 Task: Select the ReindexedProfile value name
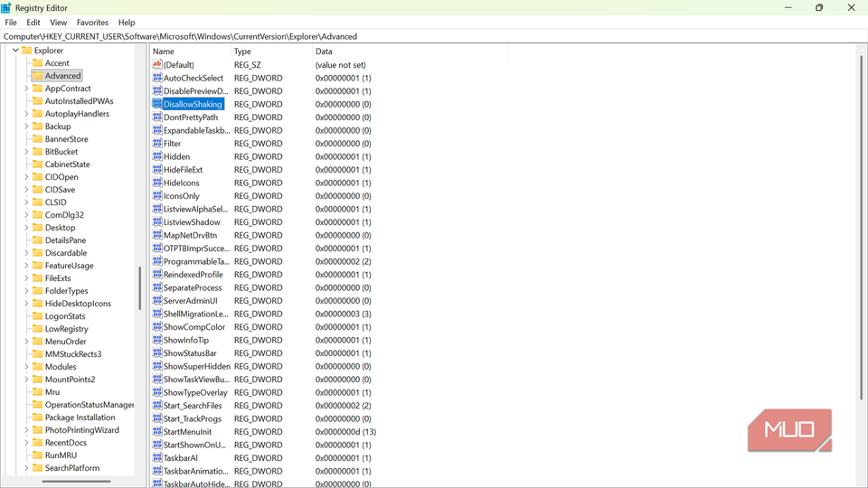(193, 275)
